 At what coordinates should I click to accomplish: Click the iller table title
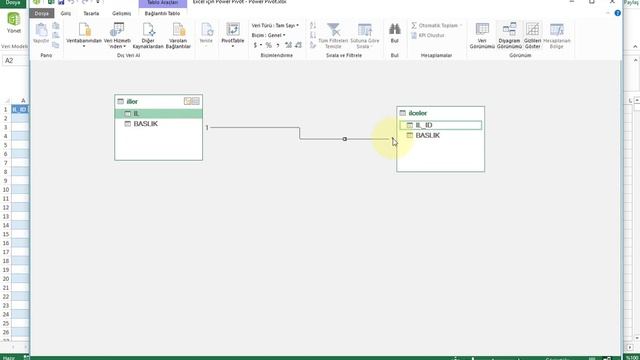[132, 101]
